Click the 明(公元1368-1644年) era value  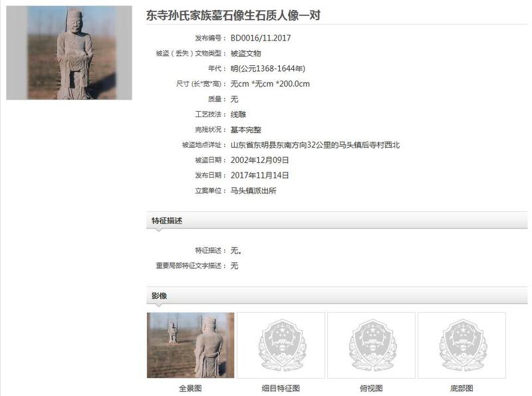(x=268, y=69)
